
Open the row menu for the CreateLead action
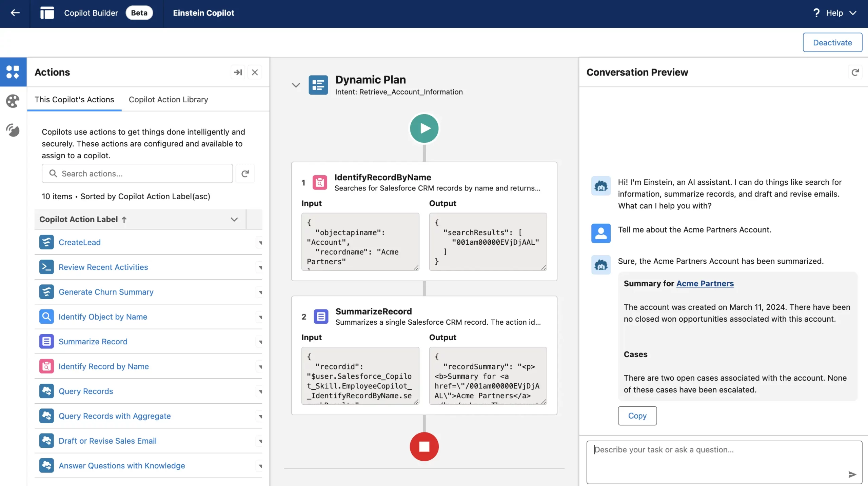260,243
